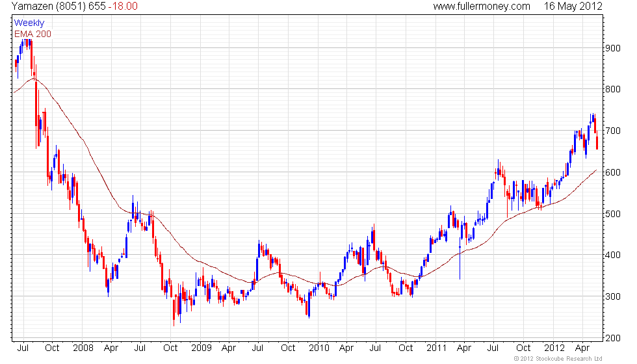Click the 2011 year label on the time axis

pyautogui.click(x=437, y=348)
